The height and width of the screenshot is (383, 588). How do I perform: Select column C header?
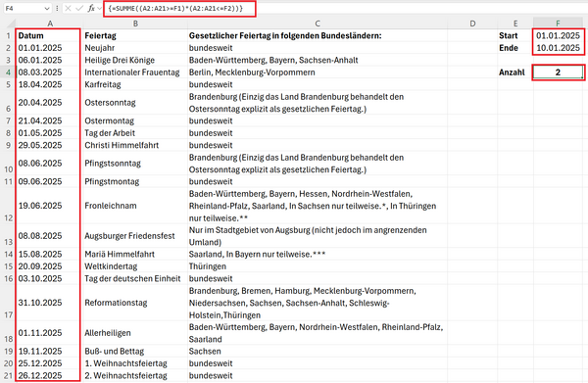(318, 24)
